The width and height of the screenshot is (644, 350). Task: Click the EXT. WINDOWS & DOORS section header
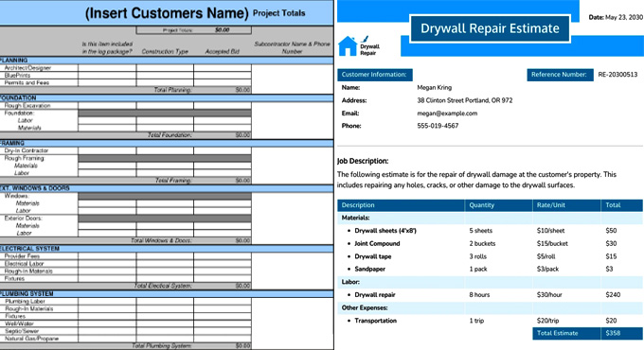[x=167, y=188]
